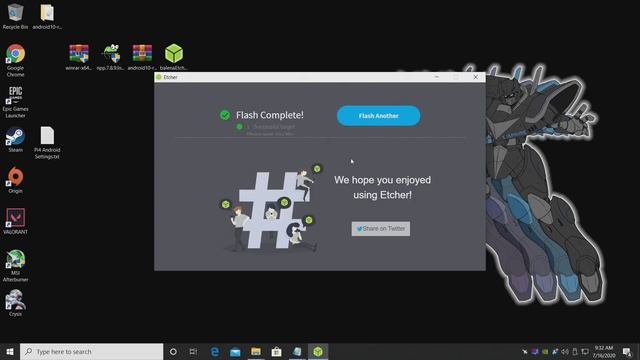
Task: Launch Microsoft Edge from taskbar
Action: (x=215, y=351)
